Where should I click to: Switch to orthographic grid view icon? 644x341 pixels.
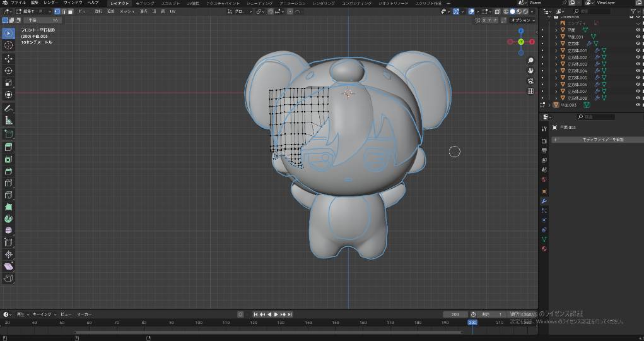(531, 91)
